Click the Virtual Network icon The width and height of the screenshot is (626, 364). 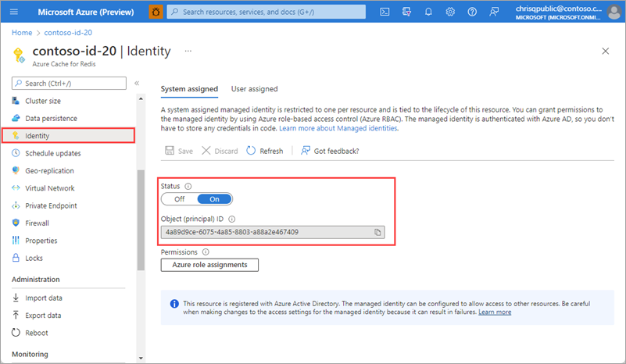[x=16, y=187]
